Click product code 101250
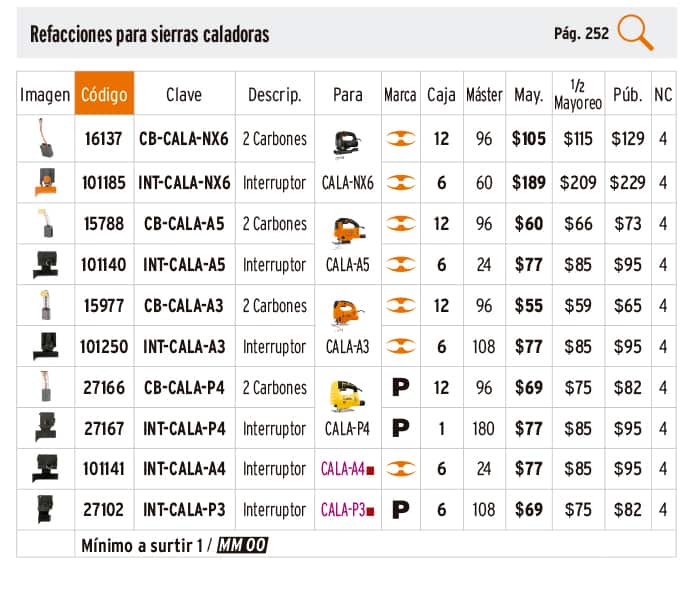The image size is (685, 596). click(104, 347)
